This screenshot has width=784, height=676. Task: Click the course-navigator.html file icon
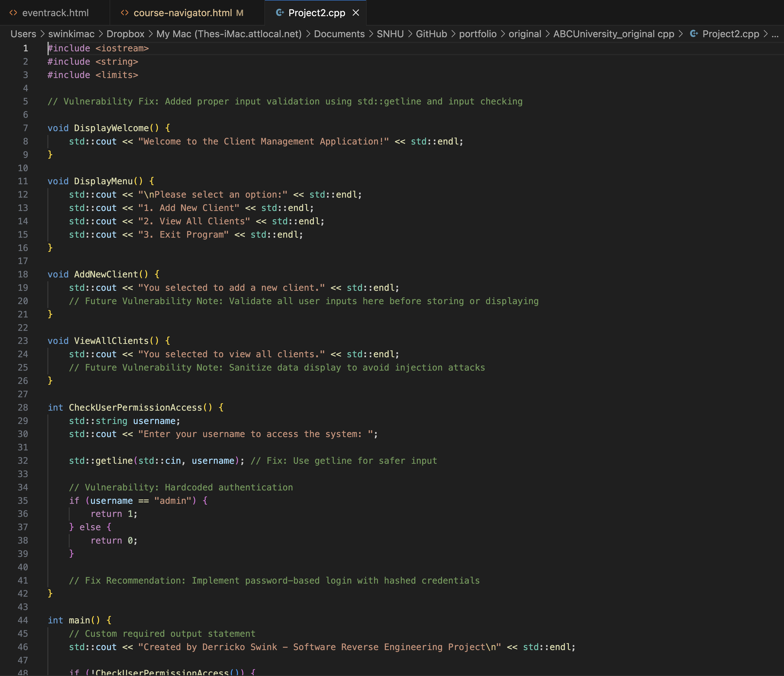pyautogui.click(x=125, y=13)
